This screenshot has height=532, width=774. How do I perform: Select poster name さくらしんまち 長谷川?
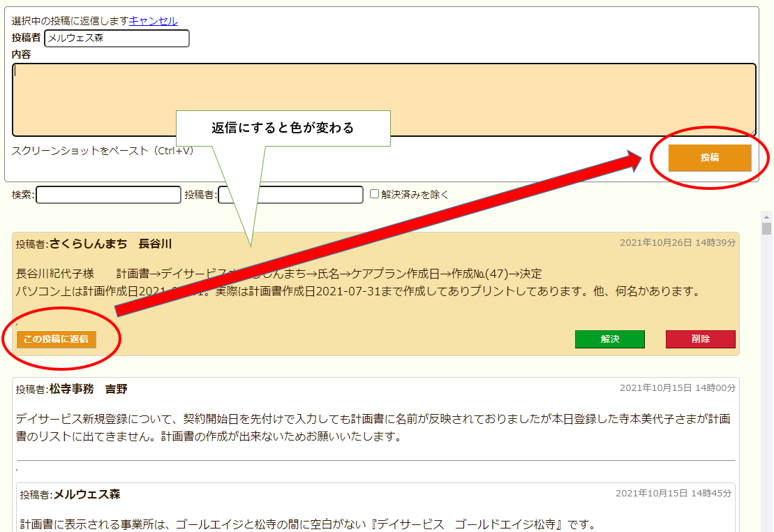click(x=110, y=244)
